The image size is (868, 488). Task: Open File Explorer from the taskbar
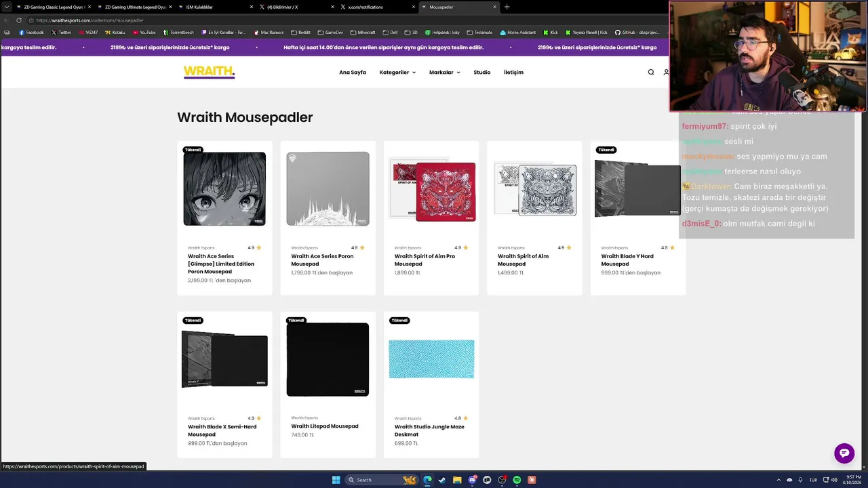(457, 480)
